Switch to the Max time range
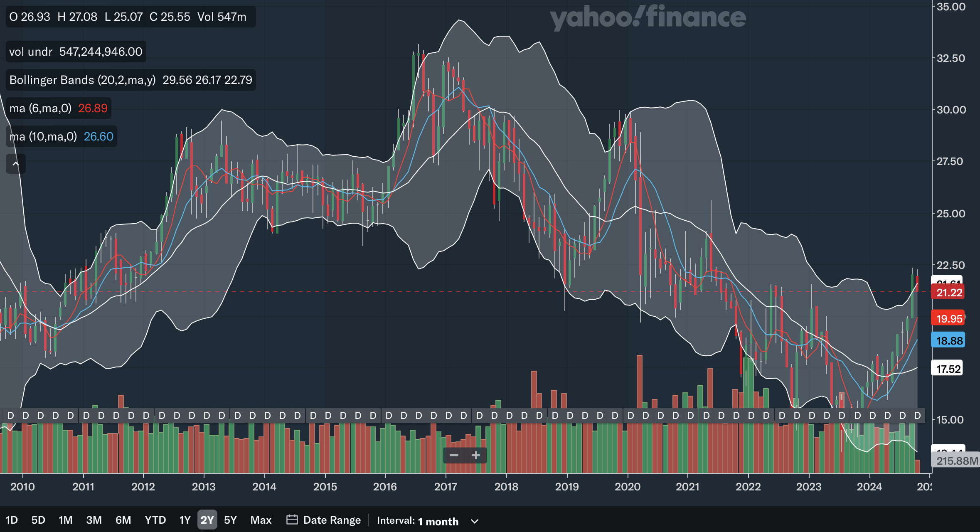This screenshot has width=980, height=532. 261,520
